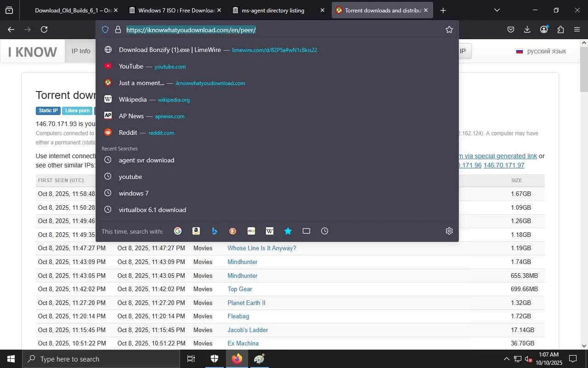Viewport: 588px width, 368px height.
Task: Select recent search 'agent svr download'
Action: [277, 160]
